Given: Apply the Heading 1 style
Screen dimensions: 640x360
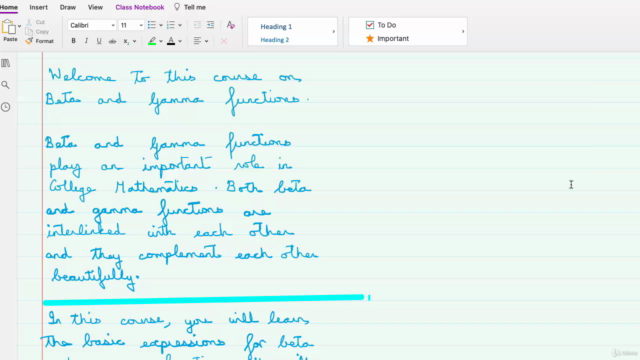Looking at the screenshot, I should (x=276, y=27).
